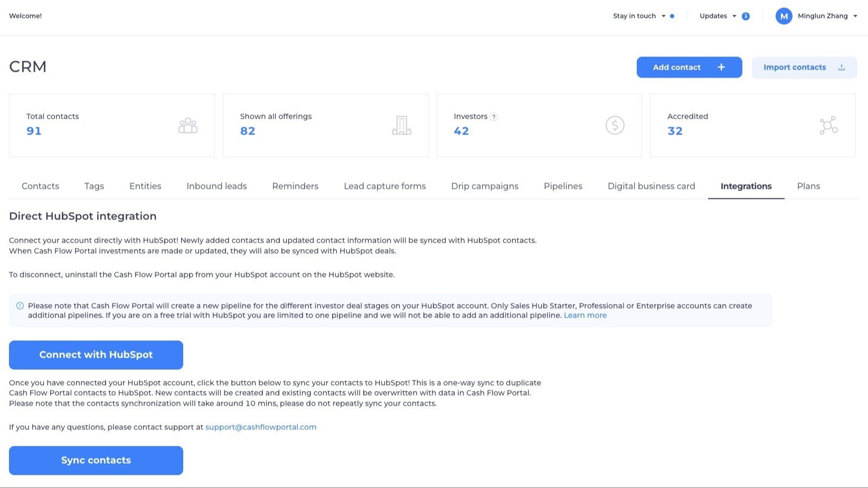
Task: Open the Updates dropdown
Action: pos(718,16)
